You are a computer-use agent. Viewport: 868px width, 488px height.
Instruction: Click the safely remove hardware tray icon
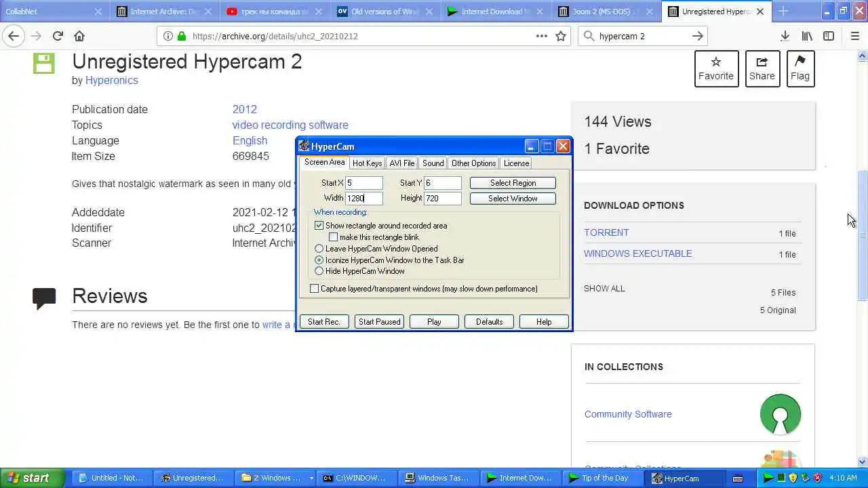tap(805, 478)
